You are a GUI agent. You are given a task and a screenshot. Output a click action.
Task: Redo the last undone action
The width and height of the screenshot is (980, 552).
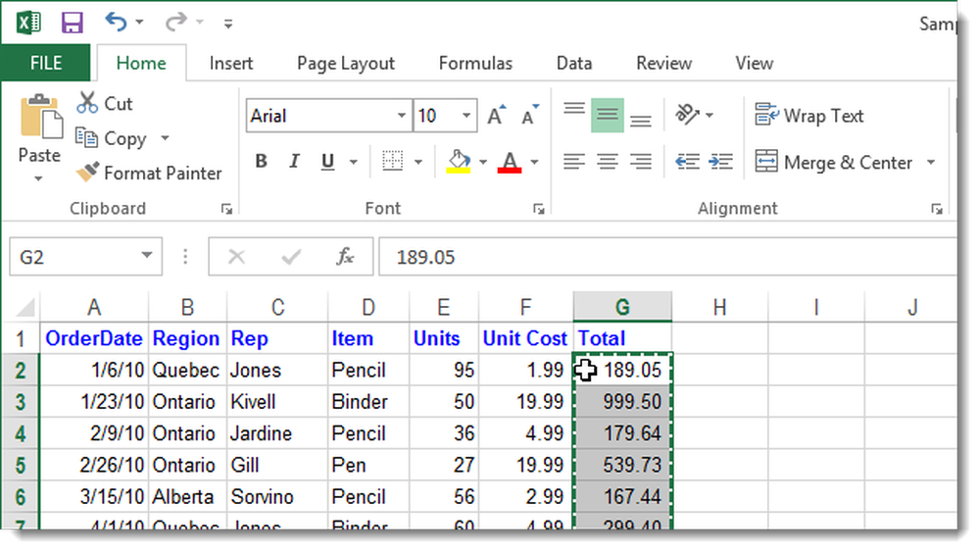click(x=176, y=22)
